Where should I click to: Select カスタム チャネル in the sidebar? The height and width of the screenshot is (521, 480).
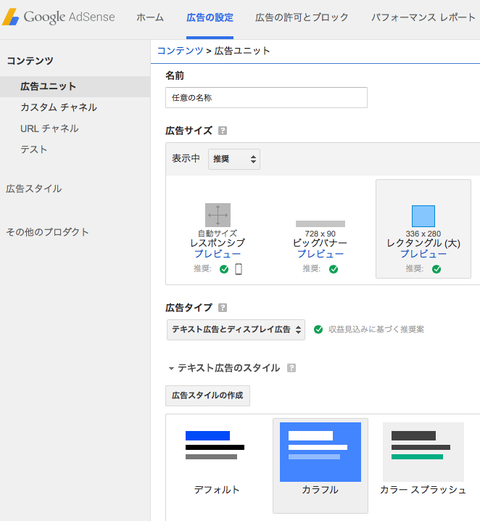[59, 107]
